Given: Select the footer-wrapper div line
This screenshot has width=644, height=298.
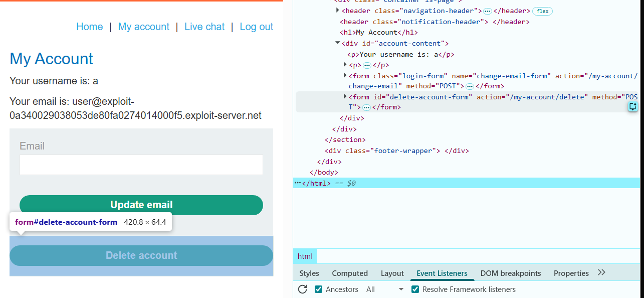Looking at the screenshot, I should point(396,151).
